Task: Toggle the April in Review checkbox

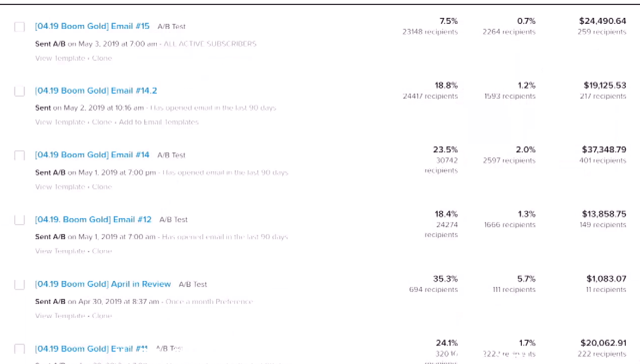Action: 19,284
